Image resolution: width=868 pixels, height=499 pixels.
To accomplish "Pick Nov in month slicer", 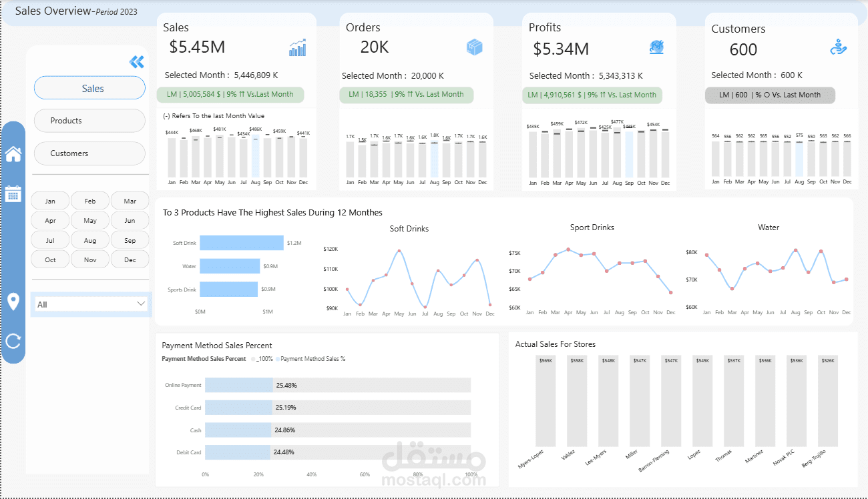I will [90, 260].
